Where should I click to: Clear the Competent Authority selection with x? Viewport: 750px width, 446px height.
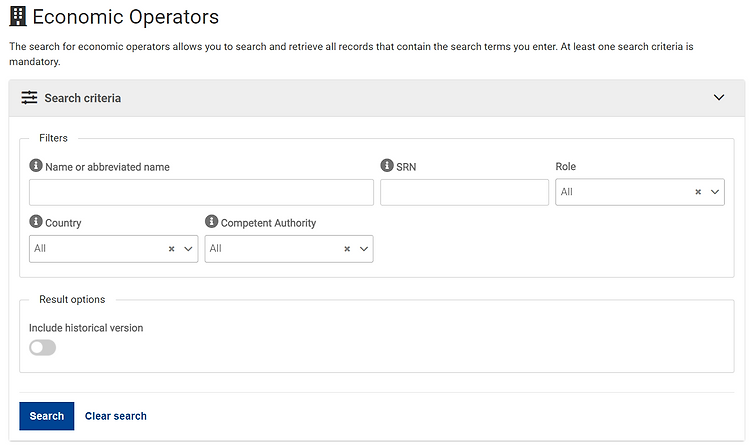point(347,249)
